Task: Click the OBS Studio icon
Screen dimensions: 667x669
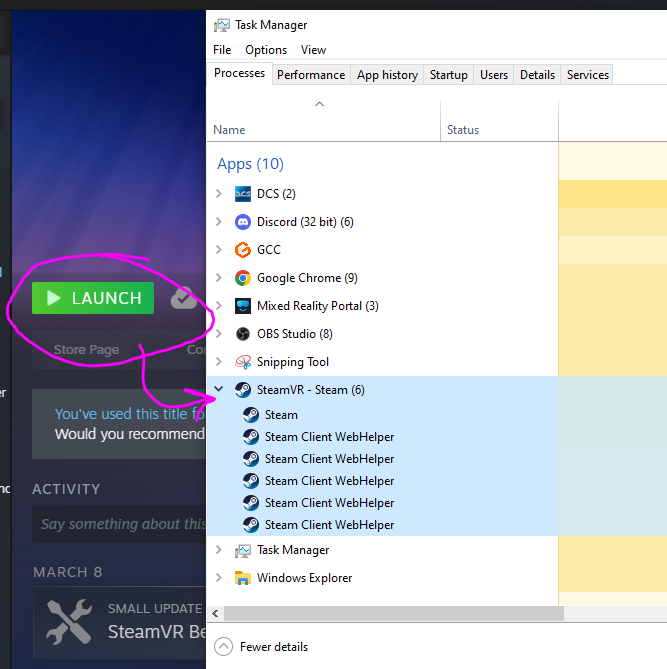Action: pos(243,334)
